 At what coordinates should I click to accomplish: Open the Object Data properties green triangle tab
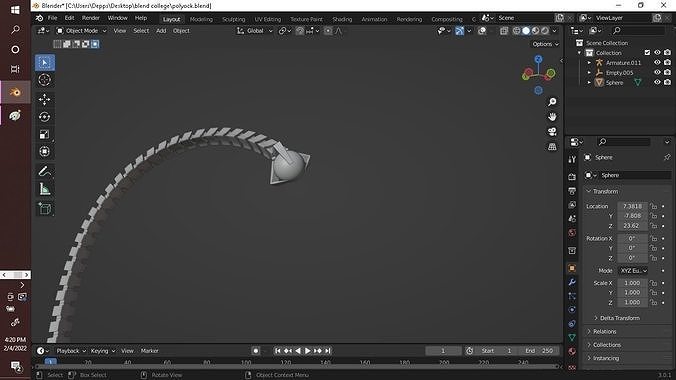(x=572, y=337)
